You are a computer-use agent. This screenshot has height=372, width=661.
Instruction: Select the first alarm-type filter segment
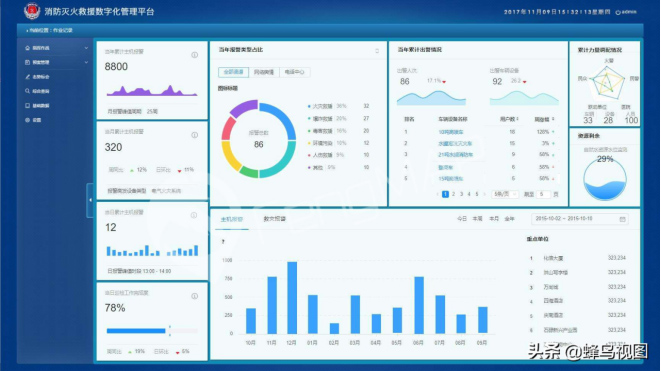coord(234,72)
